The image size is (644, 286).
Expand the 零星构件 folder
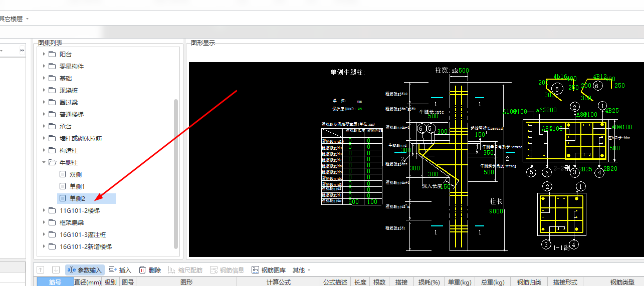(44, 66)
